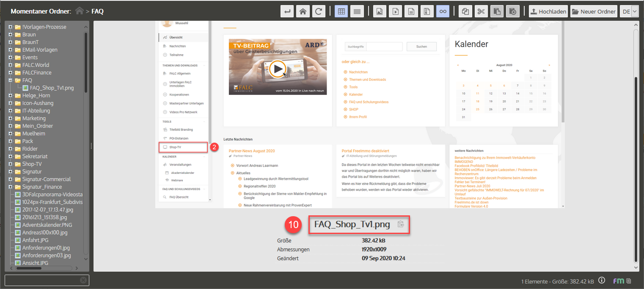The image size is (644, 289).
Task: Expand the Marketing folder in tree
Action: tap(10, 118)
